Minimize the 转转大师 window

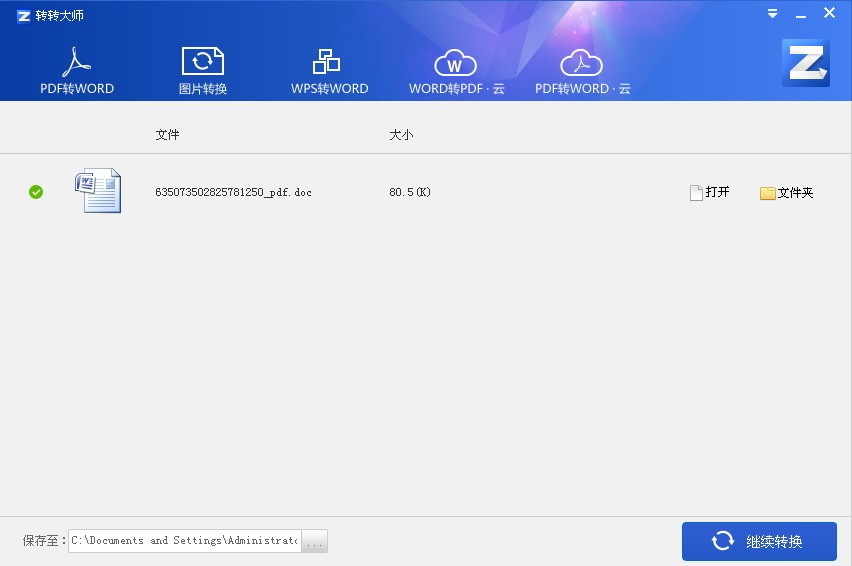click(801, 15)
